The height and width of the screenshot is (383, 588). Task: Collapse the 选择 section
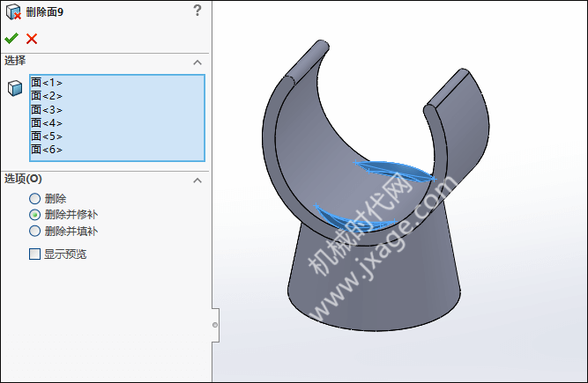pos(197,63)
